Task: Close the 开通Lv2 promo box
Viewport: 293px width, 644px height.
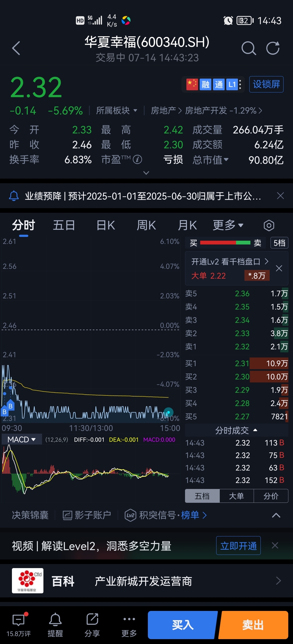Action: [x=279, y=268]
